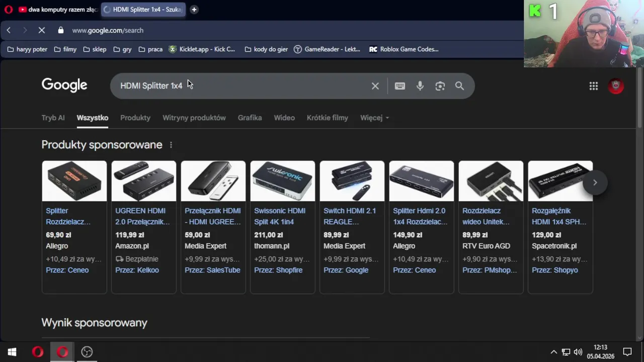Open gry bookmark folder

click(x=122, y=49)
